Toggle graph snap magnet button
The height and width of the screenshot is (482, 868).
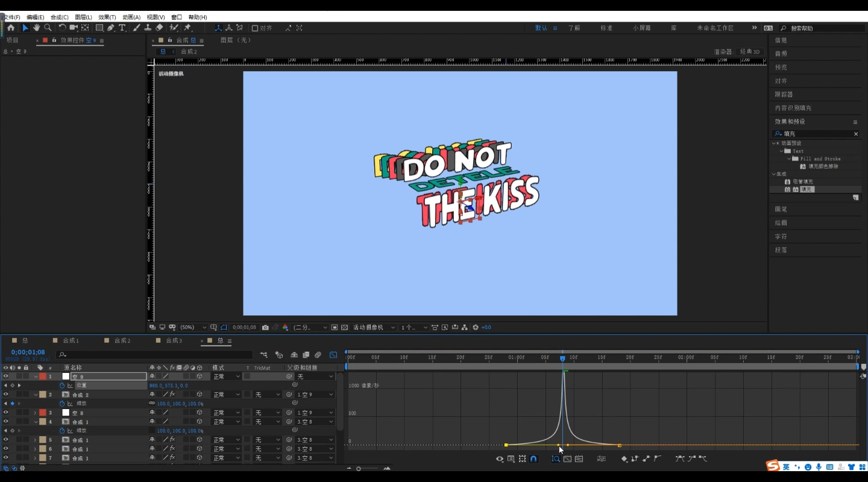click(533, 459)
